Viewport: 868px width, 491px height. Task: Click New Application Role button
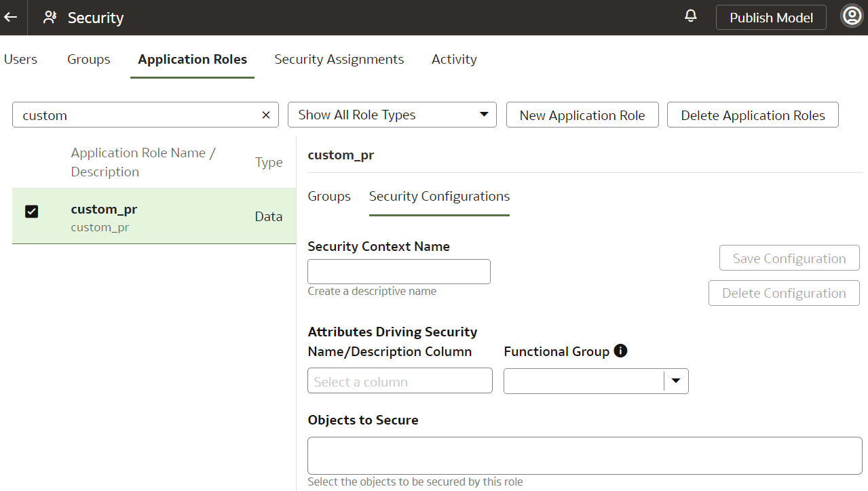point(582,115)
